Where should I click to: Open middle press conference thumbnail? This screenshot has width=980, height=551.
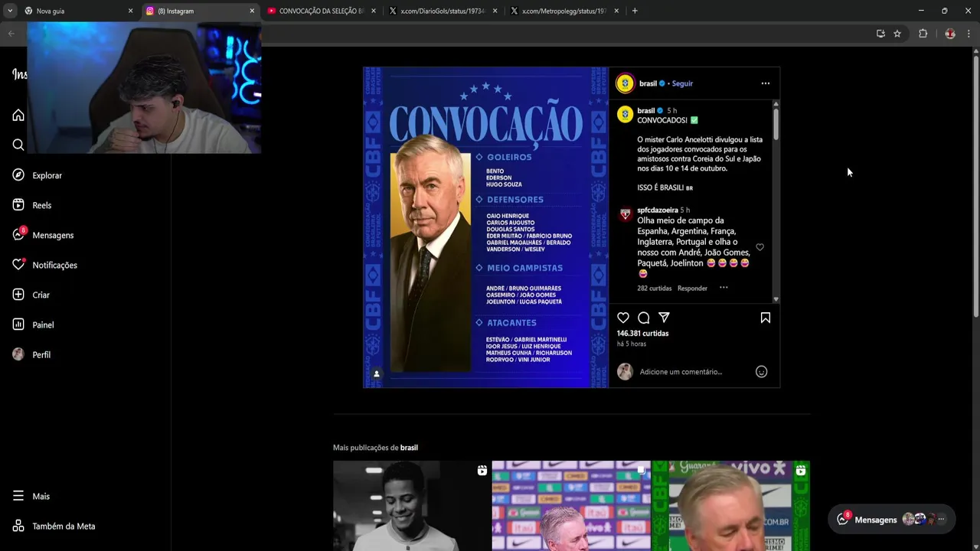pos(571,506)
